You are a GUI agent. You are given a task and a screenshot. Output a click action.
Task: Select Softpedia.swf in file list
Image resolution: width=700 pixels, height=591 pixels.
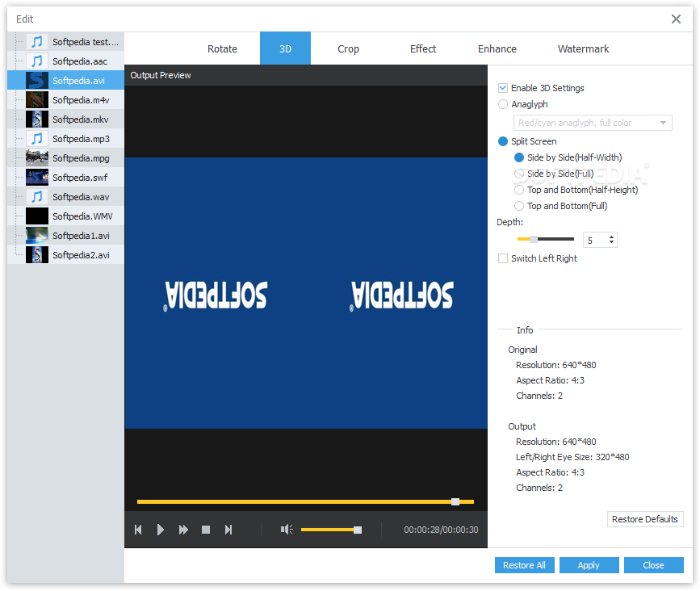click(65, 178)
